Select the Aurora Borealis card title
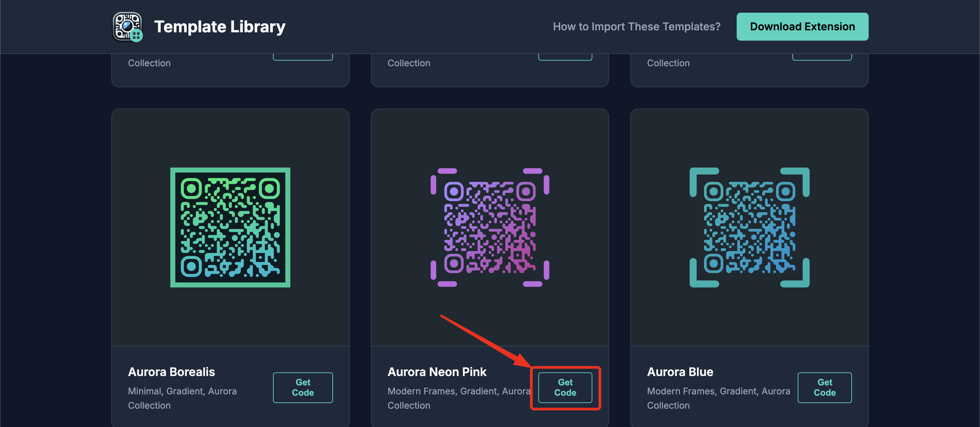The width and height of the screenshot is (980, 427). (171, 372)
